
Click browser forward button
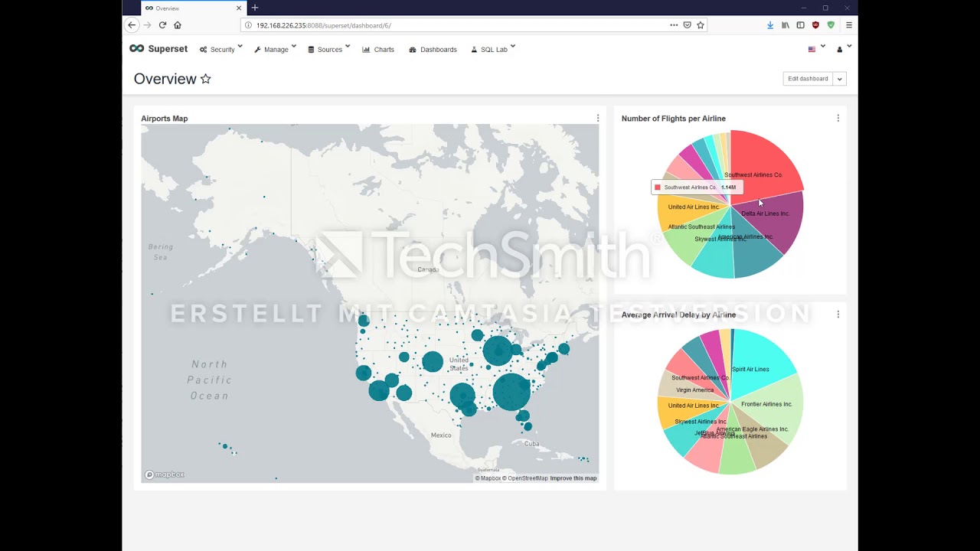(148, 25)
